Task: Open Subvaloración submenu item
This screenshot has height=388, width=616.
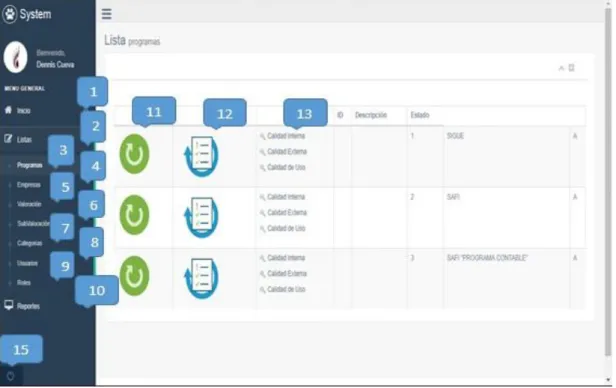Action: 33,223
